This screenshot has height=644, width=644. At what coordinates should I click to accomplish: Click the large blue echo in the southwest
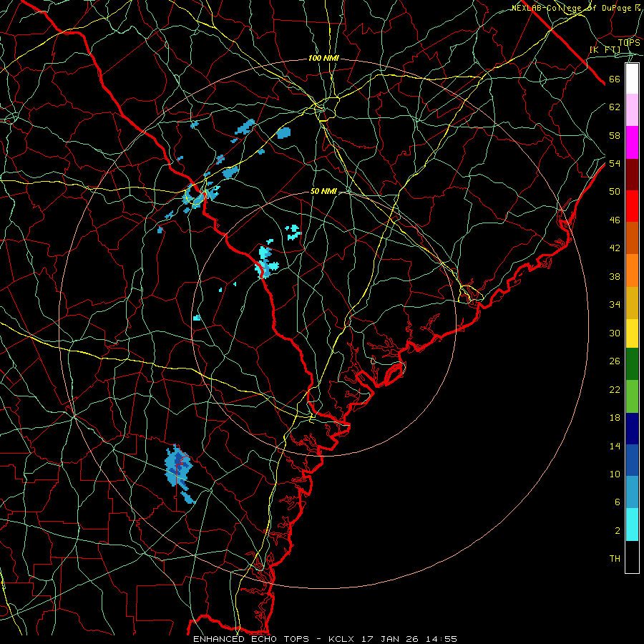pos(179,468)
